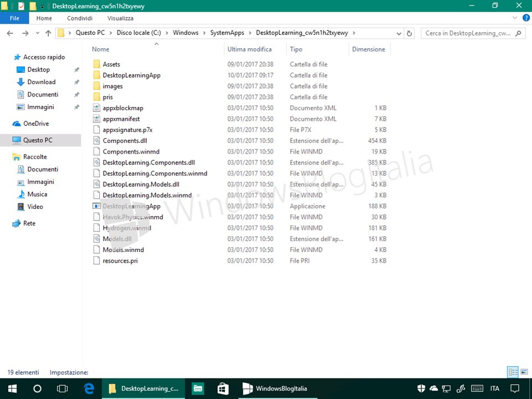Open Rete in the navigation pane
This screenshot has width=532, height=399.
click(29, 223)
